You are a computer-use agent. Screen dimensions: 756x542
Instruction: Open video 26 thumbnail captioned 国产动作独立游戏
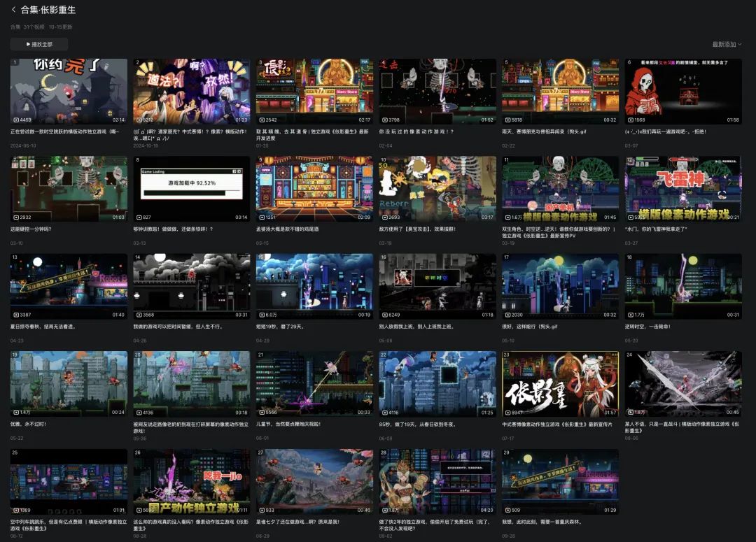coord(192,482)
